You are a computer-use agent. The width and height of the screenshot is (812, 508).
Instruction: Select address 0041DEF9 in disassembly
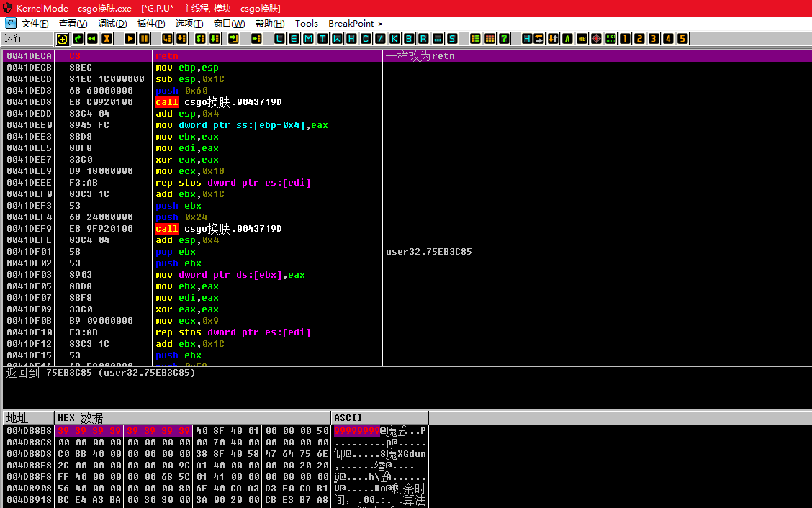[x=30, y=229]
